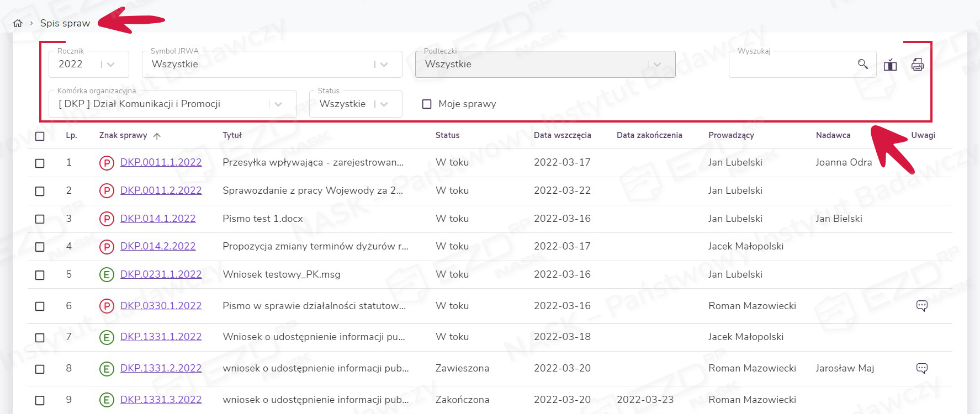This screenshot has width=980, height=414.
Task: Open the comment icon for row 8
Action: [921, 368]
